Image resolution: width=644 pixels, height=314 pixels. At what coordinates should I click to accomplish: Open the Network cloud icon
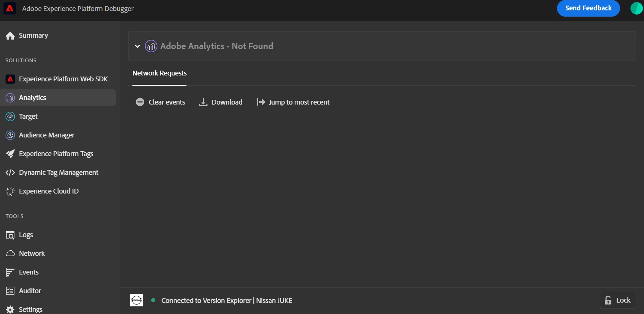[x=10, y=253]
